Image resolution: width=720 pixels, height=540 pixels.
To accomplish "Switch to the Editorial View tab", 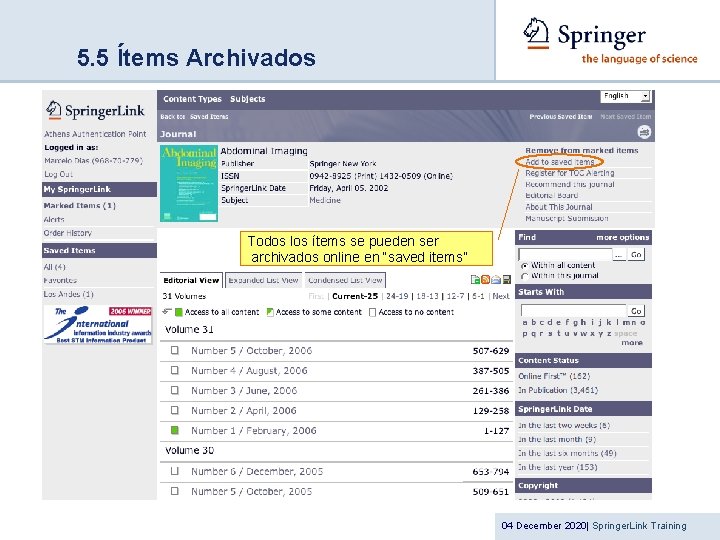I will pos(191,280).
